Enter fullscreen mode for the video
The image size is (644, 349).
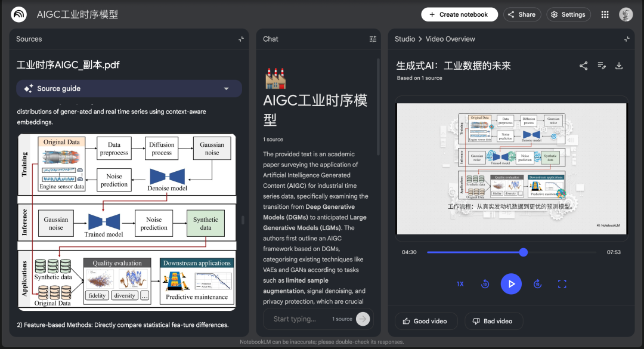tap(562, 283)
